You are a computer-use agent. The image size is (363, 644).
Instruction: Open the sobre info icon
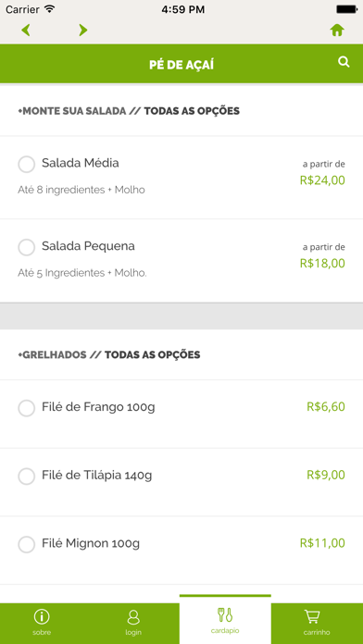[42, 616]
